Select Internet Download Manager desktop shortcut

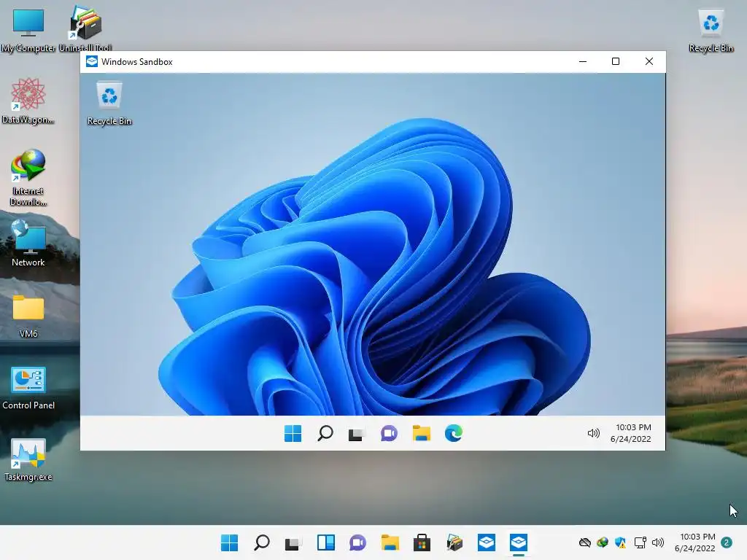[28, 178]
